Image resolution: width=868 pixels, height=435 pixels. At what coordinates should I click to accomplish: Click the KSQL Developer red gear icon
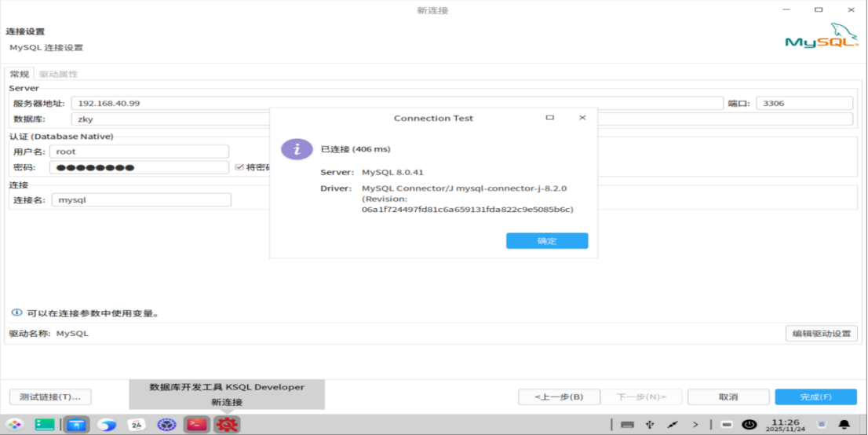point(227,425)
